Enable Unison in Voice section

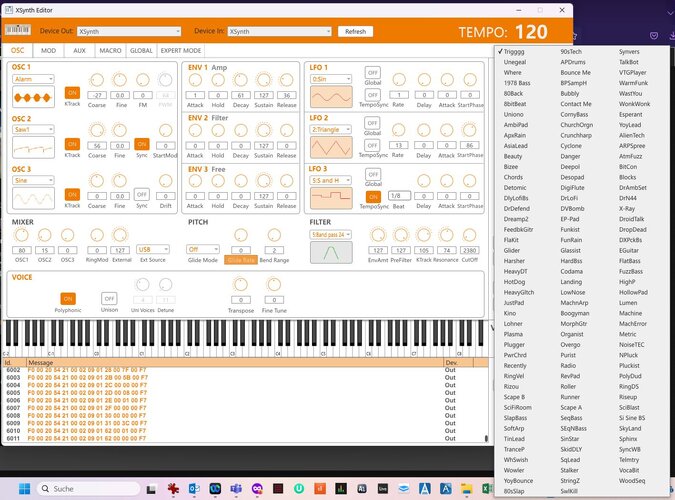pos(109,298)
